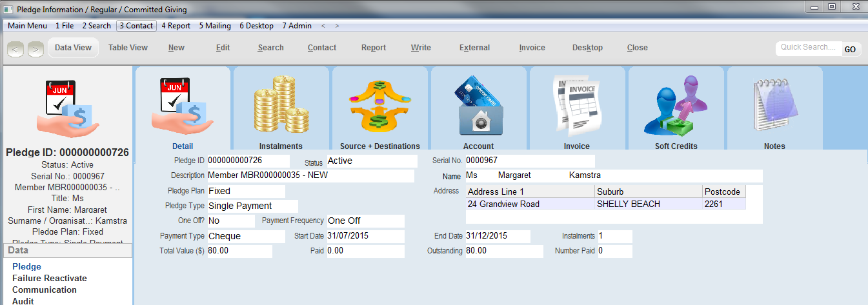This screenshot has width=868, height=305.
Task: Select Failure Reactivate in Data panel
Action: (50, 279)
